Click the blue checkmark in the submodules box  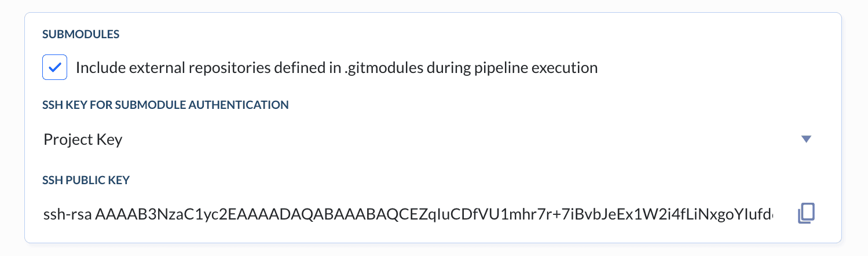click(x=55, y=68)
